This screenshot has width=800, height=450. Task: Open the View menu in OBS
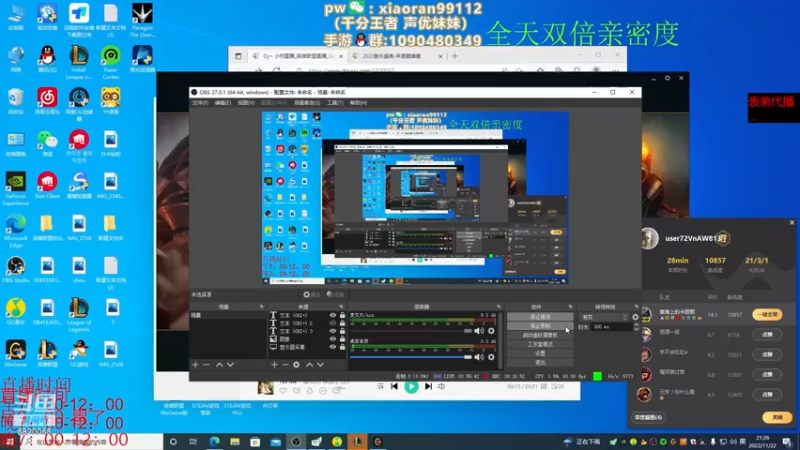(245, 103)
